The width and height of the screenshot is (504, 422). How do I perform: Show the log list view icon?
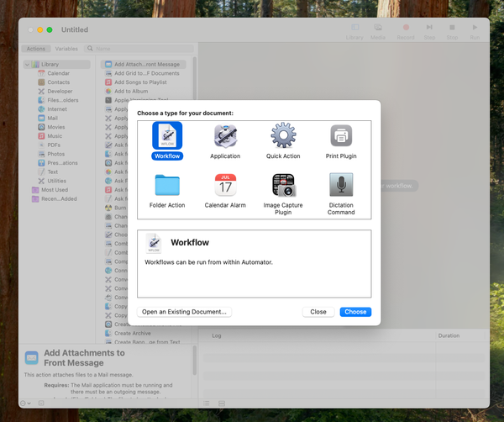click(207, 404)
